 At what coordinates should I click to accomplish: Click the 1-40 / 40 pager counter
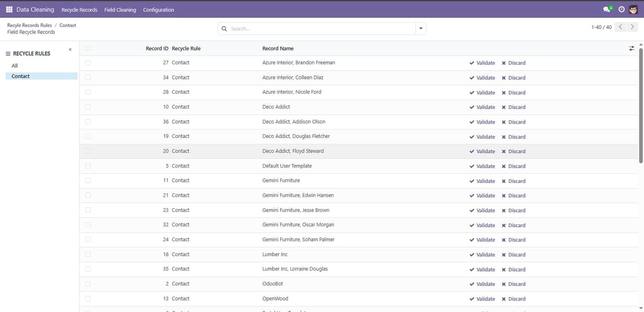(601, 27)
